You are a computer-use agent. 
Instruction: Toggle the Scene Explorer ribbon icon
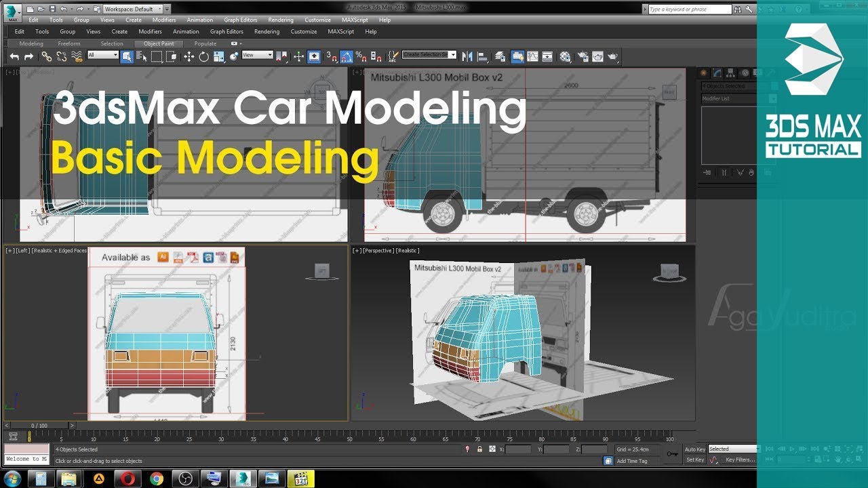517,57
